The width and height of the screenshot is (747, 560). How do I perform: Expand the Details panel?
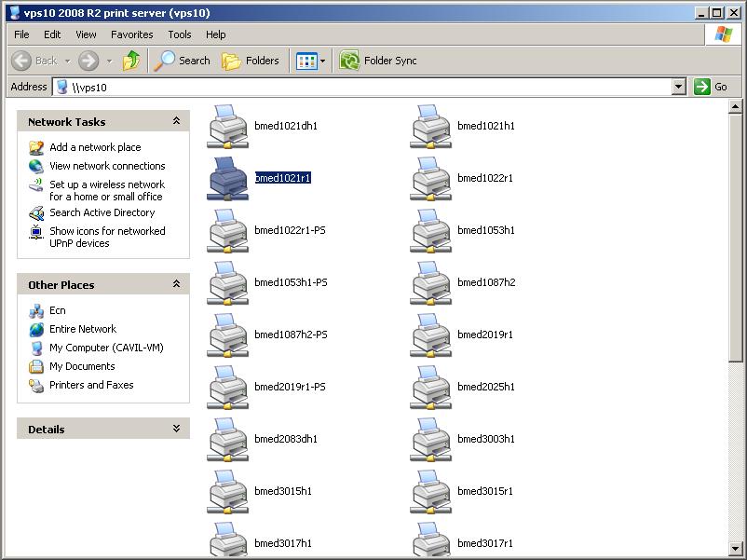tap(176, 429)
